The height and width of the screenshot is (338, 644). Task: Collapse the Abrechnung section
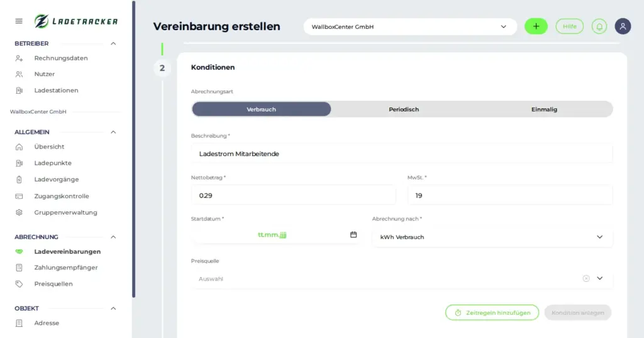click(x=113, y=237)
